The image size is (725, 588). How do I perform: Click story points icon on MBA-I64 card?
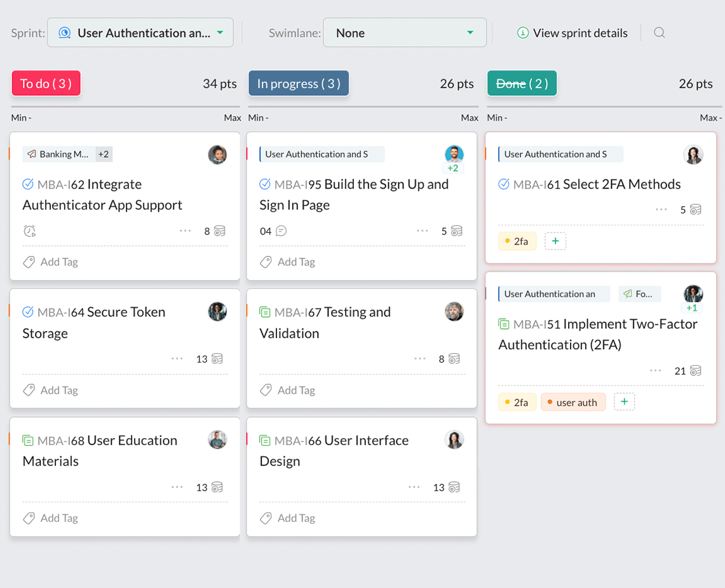pyautogui.click(x=217, y=359)
